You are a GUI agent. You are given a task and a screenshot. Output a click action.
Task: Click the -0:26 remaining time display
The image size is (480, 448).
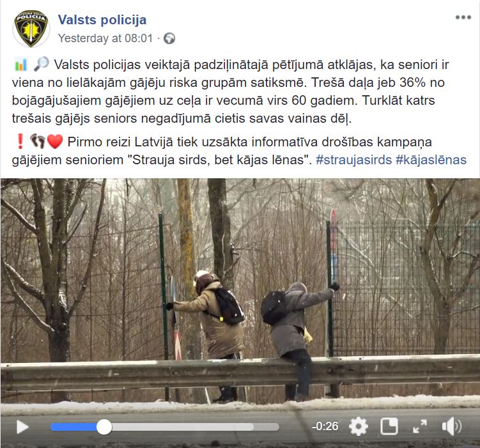(325, 426)
